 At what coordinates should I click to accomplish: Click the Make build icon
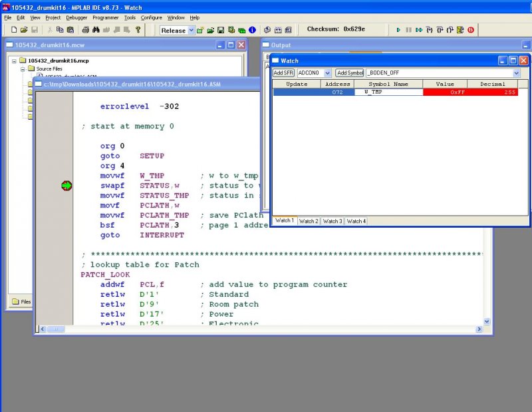267,30
